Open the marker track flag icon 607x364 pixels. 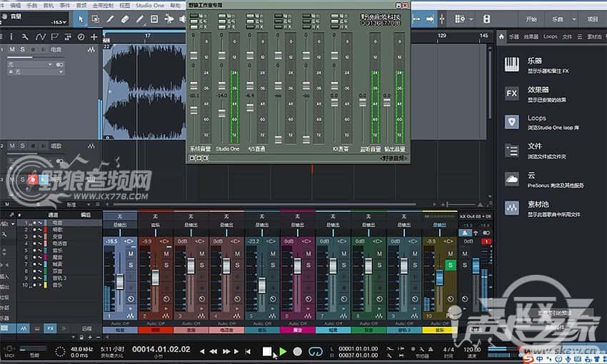(54, 36)
